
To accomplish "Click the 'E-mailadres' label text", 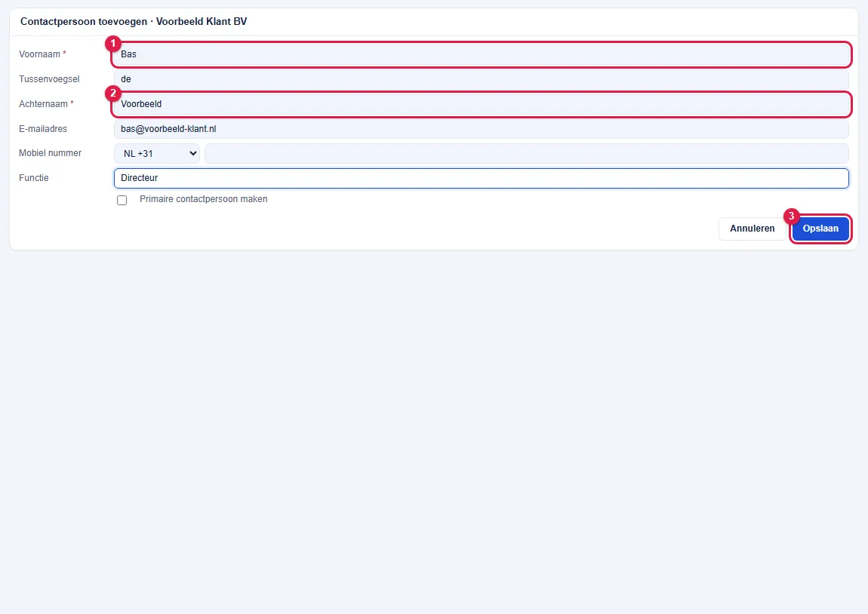I will [x=43, y=129].
